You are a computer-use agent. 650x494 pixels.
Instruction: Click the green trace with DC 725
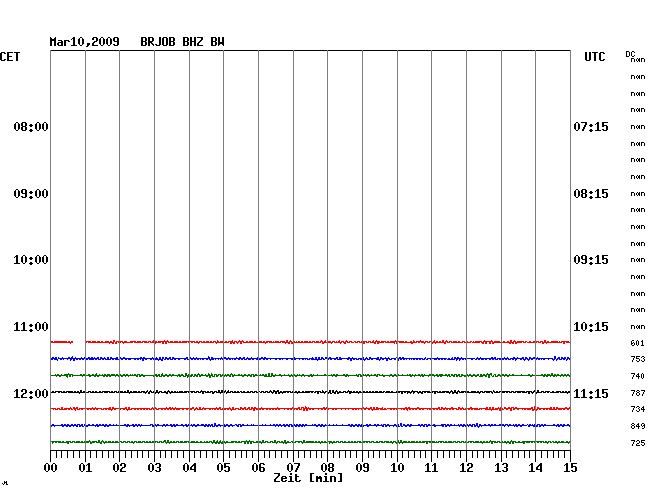pyautogui.click(x=310, y=442)
